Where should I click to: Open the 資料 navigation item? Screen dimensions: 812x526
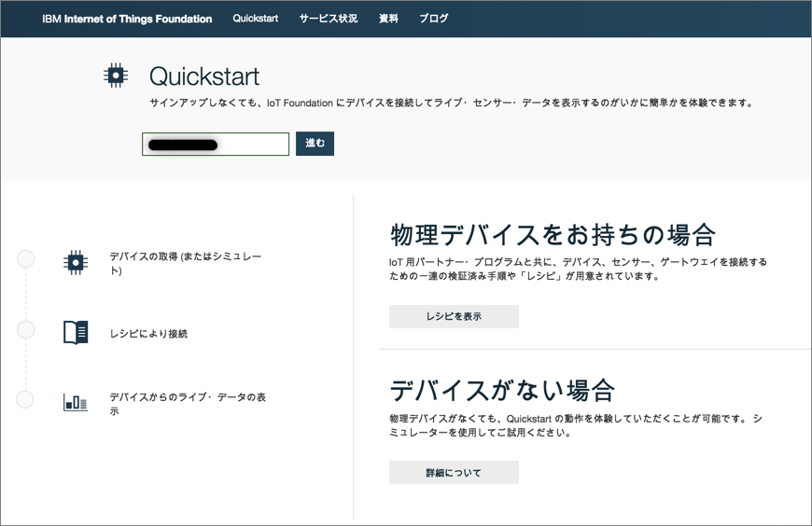tap(388, 18)
